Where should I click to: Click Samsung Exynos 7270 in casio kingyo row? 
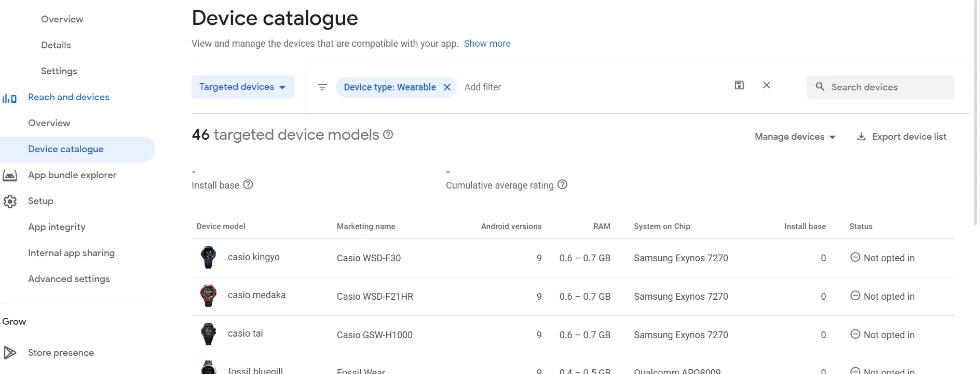coord(681,258)
